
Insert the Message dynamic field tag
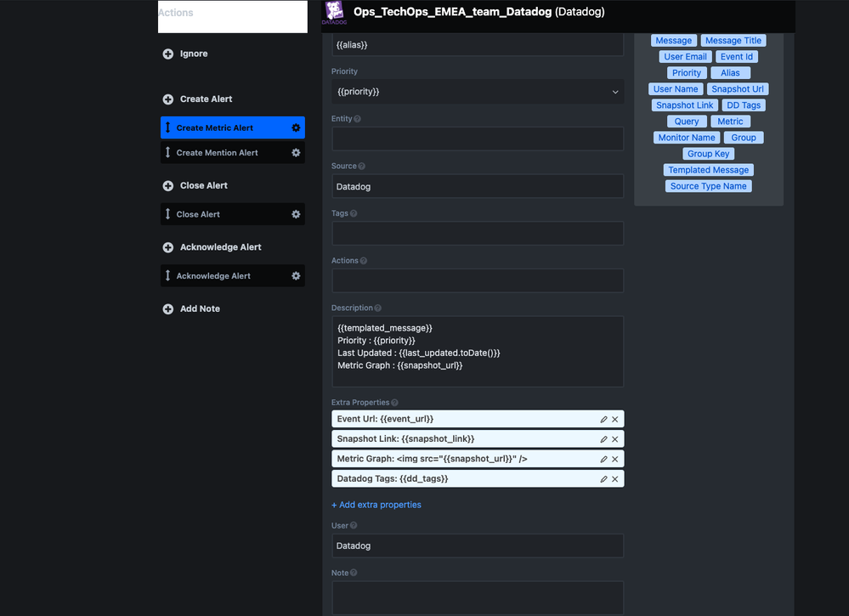point(674,41)
